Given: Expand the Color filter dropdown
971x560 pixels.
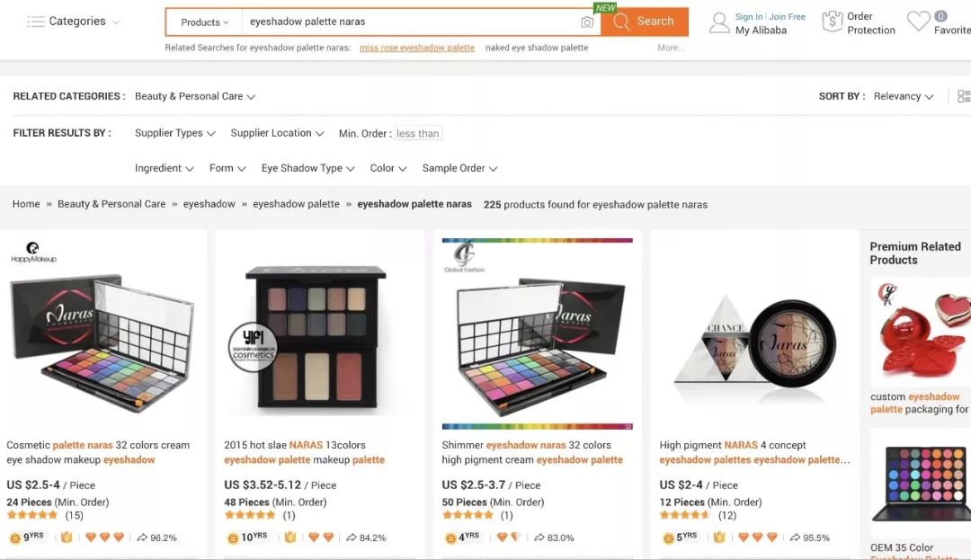Looking at the screenshot, I should (x=388, y=168).
